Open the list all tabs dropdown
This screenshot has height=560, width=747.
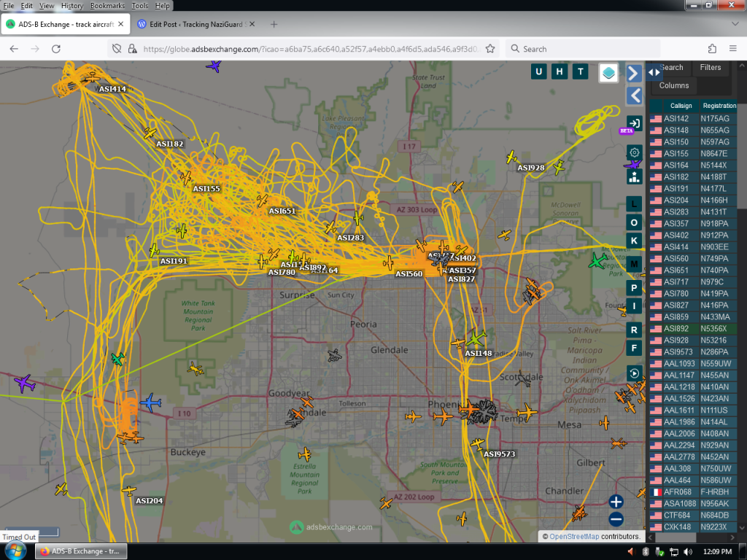(735, 24)
